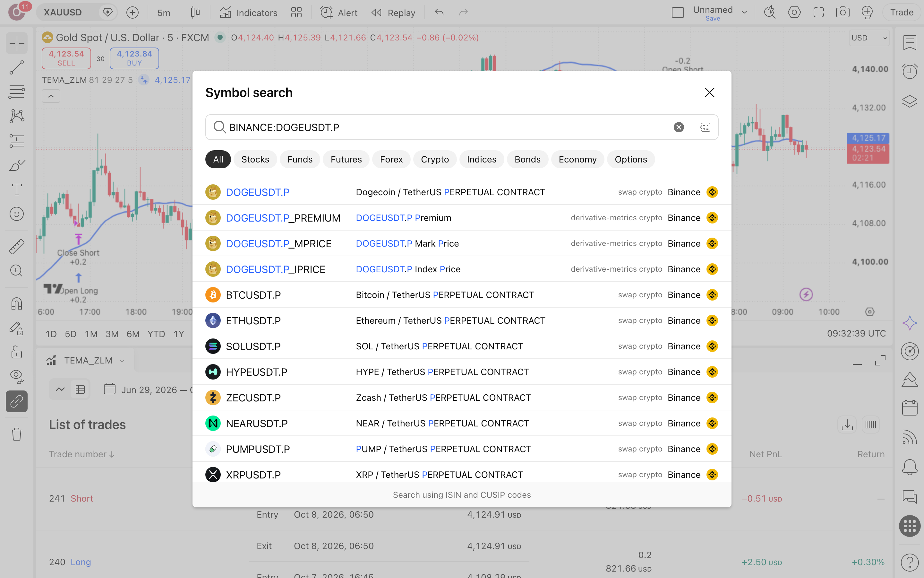Open the emoji icons tool
Screen dimensions: 924x578
pos(16,214)
